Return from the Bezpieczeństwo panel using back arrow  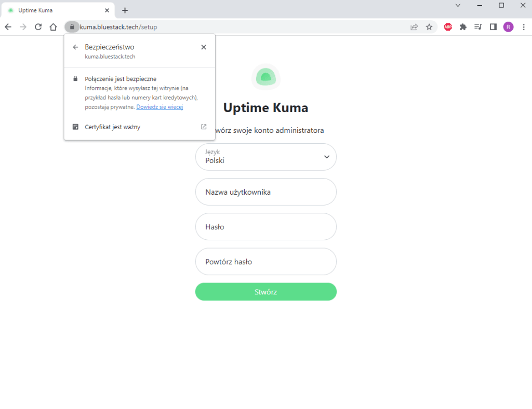pos(75,47)
